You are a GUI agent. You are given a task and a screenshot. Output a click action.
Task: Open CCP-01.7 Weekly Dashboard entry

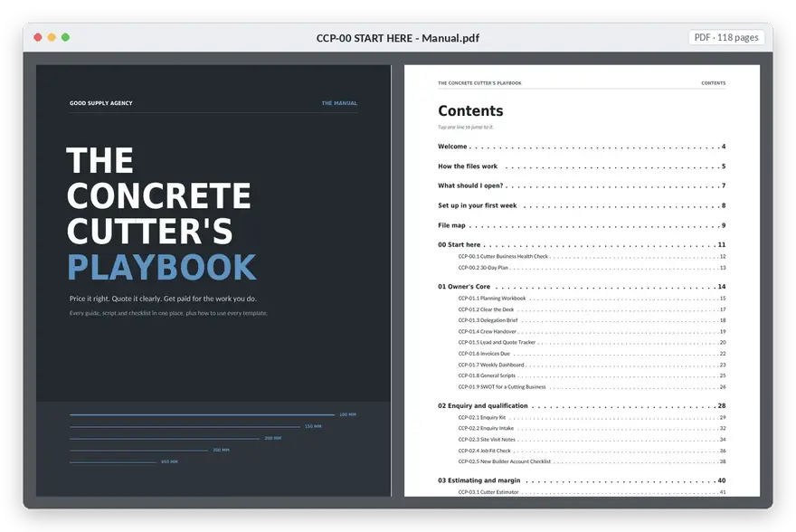[592, 365]
